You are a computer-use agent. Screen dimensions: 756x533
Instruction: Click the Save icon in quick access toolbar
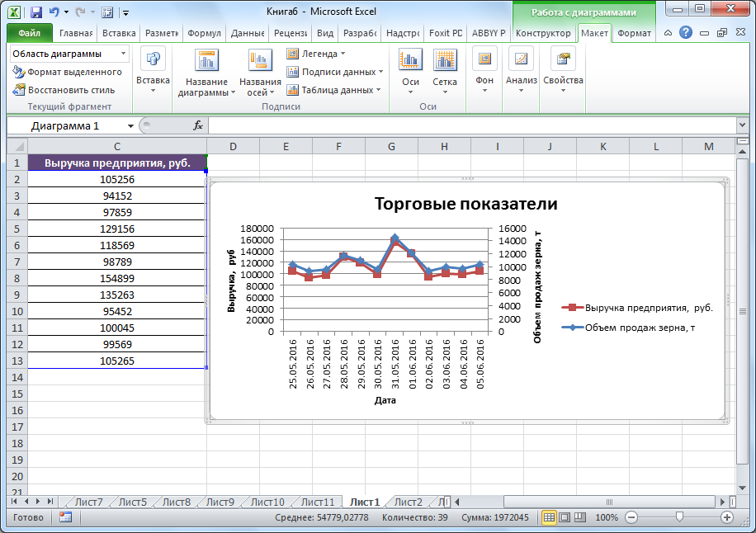click(36, 12)
